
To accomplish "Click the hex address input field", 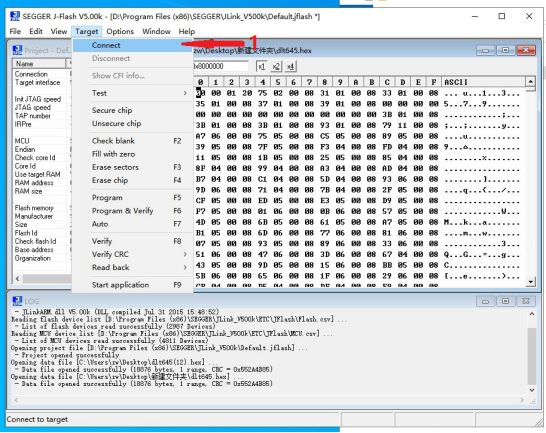I will (221, 66).
